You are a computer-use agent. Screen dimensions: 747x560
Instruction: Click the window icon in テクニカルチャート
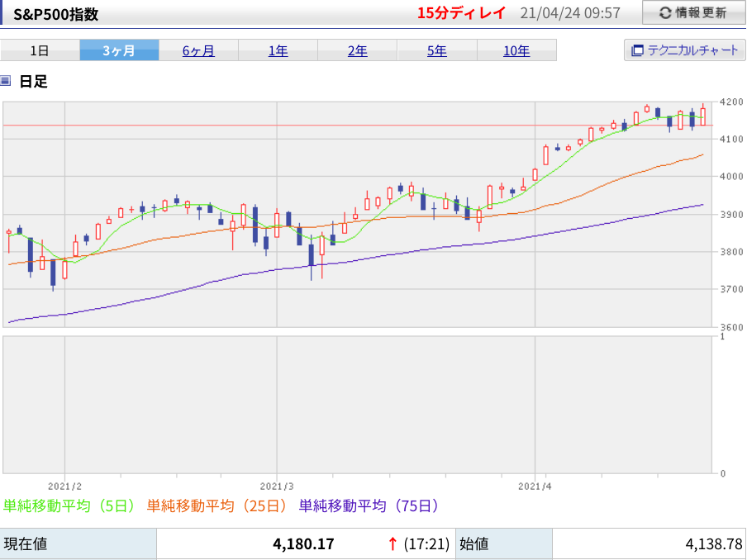(x=637, y=50)
